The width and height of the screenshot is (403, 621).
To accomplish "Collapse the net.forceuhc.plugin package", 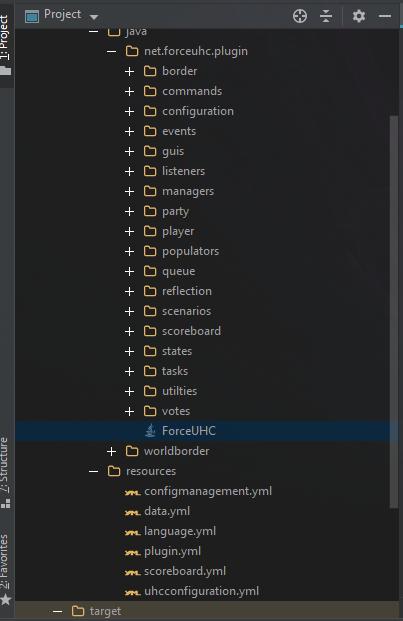I will [111, 51].
